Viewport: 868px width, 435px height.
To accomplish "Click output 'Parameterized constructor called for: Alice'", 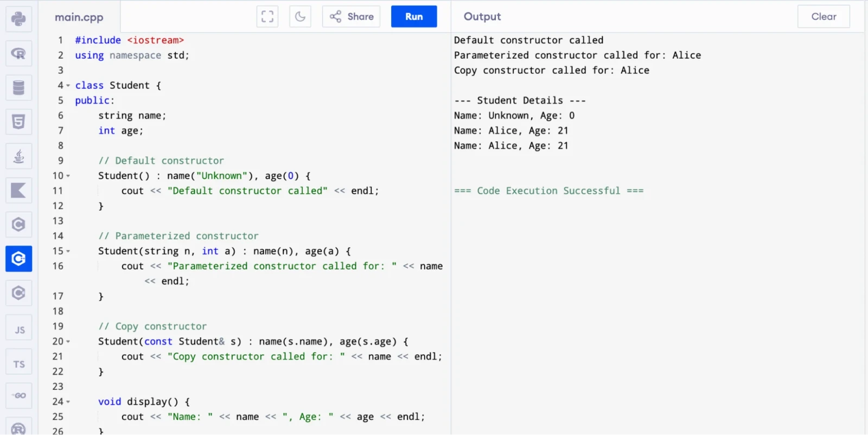I will (x=577, y=55).
